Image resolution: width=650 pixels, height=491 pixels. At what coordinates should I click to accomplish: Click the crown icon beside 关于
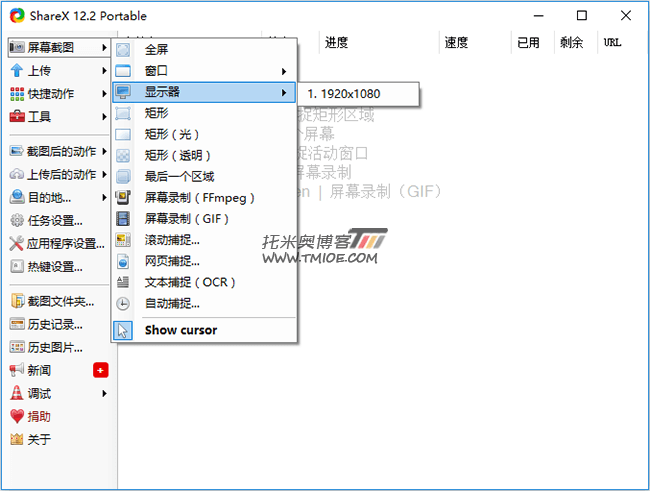click(17, 439)
